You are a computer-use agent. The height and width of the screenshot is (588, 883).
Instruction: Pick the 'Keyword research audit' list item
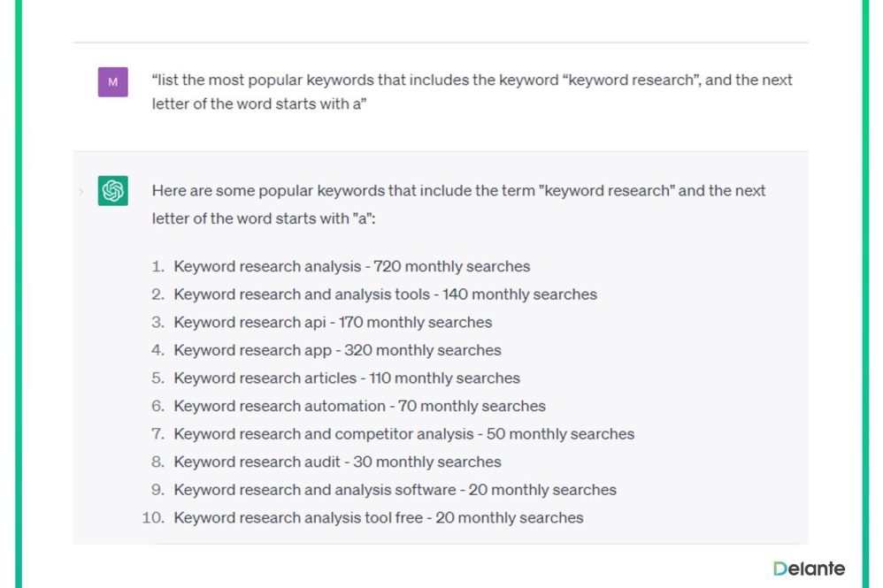(x=337, y=462)
